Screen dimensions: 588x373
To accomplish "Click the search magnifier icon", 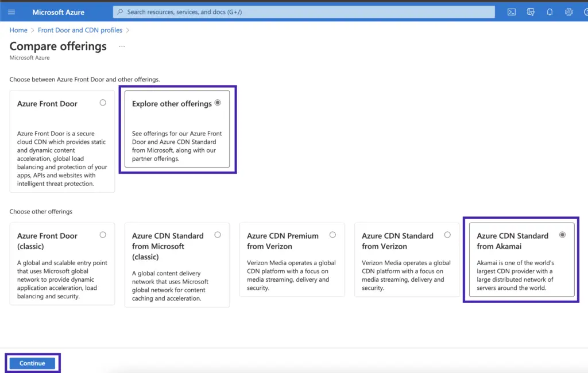I will point(120,12).
